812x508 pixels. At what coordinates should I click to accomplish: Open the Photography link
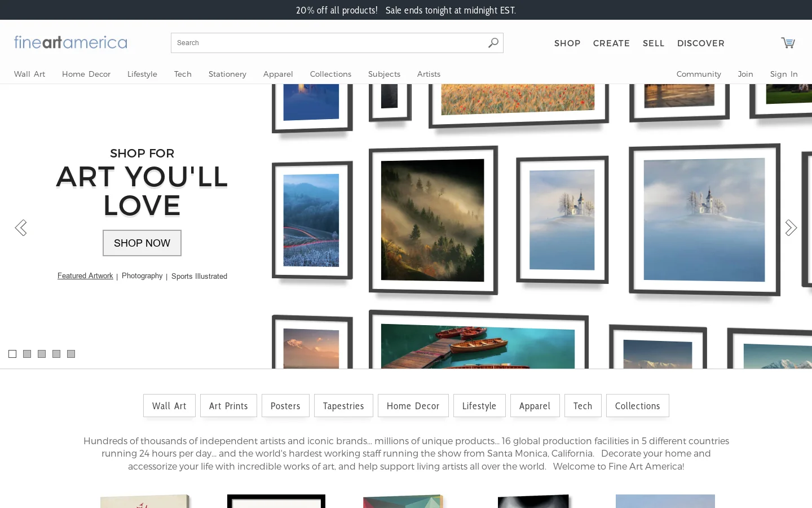pos(142,276)
